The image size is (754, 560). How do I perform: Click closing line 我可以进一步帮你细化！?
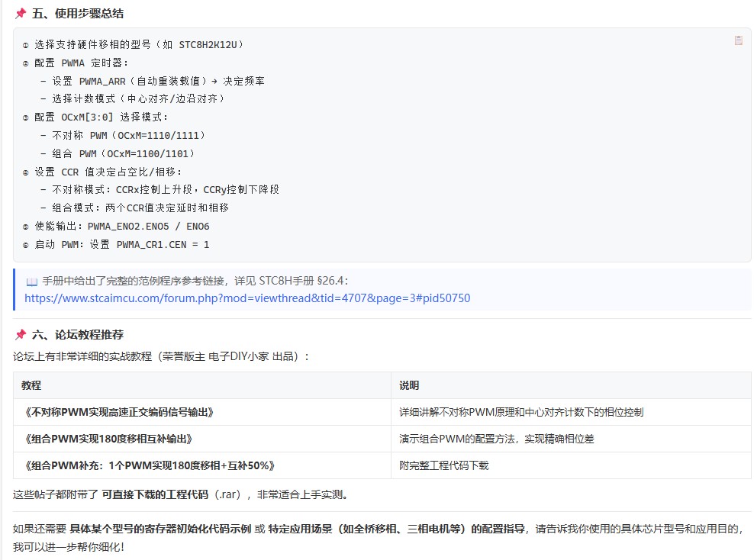(x=69, y=546)
